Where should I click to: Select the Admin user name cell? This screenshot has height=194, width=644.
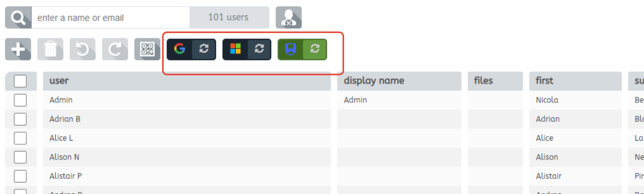[x=187, y=100]
